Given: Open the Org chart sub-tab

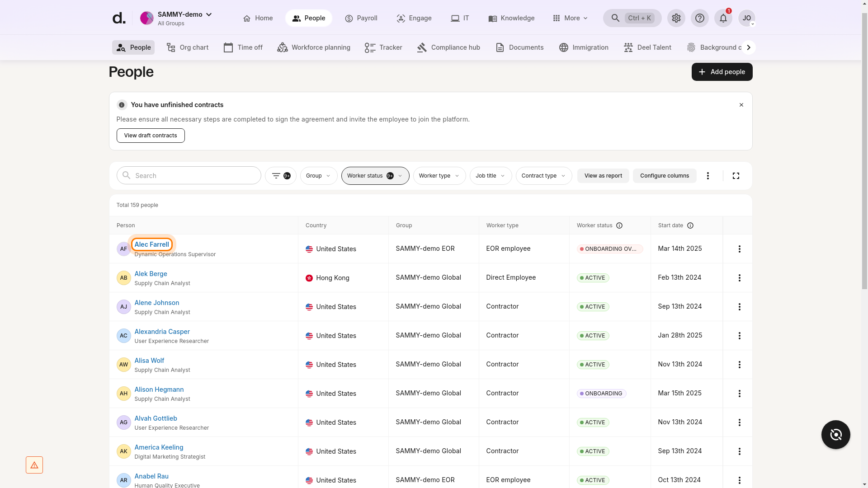Looking at the screenshot, I should (x=188, y=47).
